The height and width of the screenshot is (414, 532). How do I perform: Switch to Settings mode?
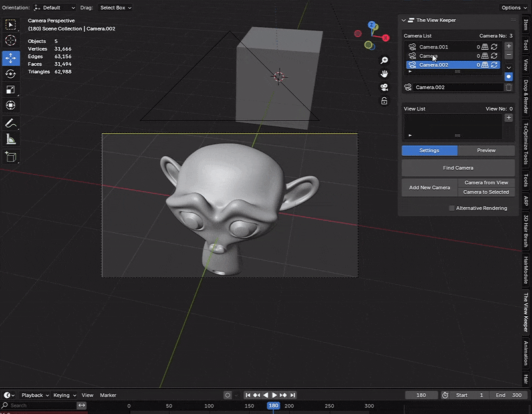pyautogui.click(x=430, y=150)
